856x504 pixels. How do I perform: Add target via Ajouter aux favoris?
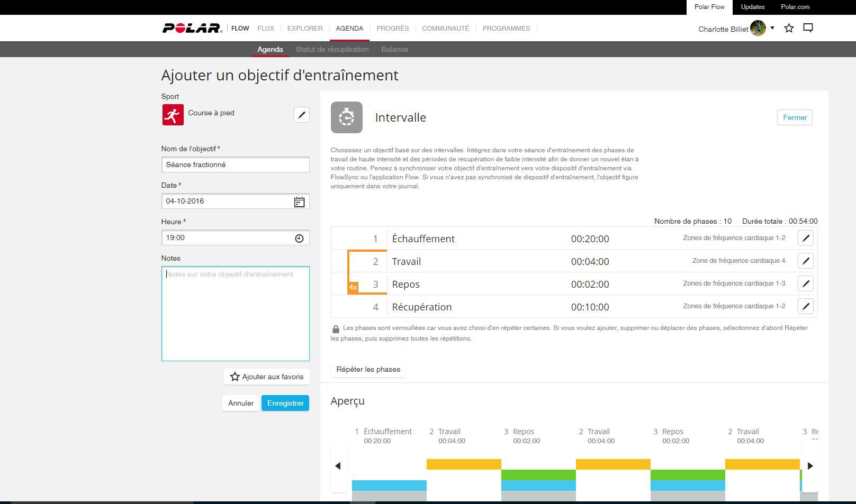(x=267, y=377)
